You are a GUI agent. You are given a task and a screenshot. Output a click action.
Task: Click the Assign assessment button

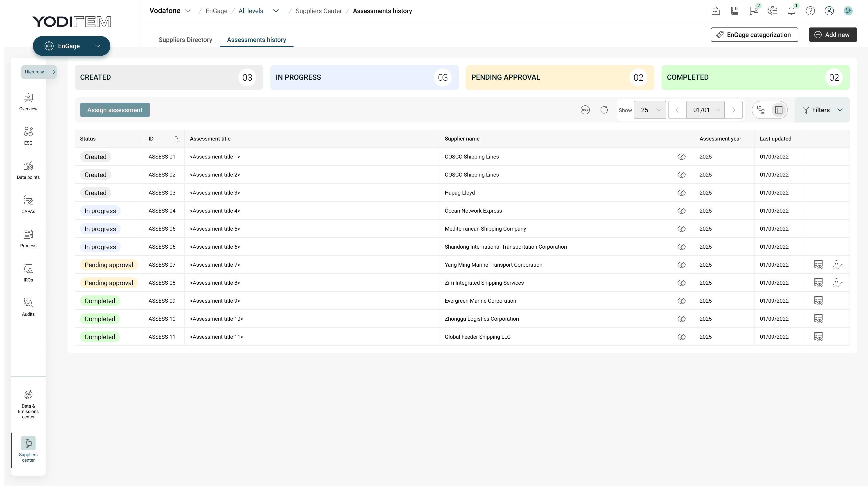click(115, 110)
